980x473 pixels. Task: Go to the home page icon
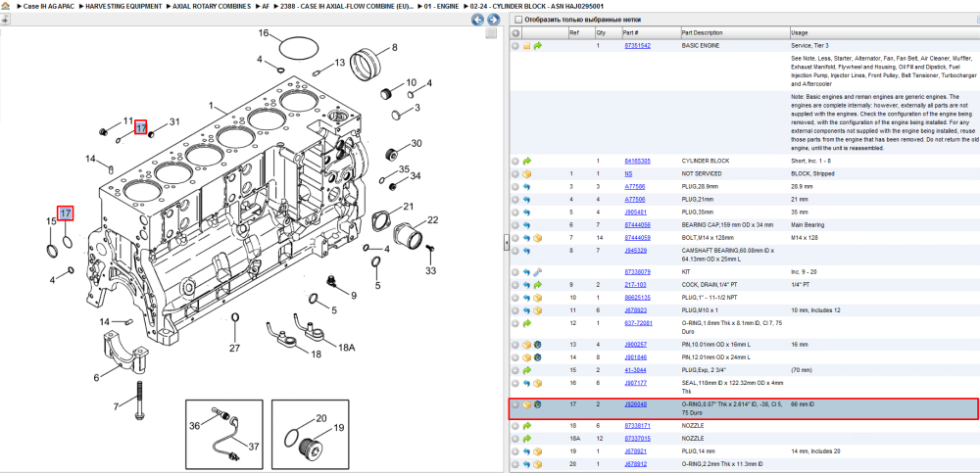pos(6,6)
